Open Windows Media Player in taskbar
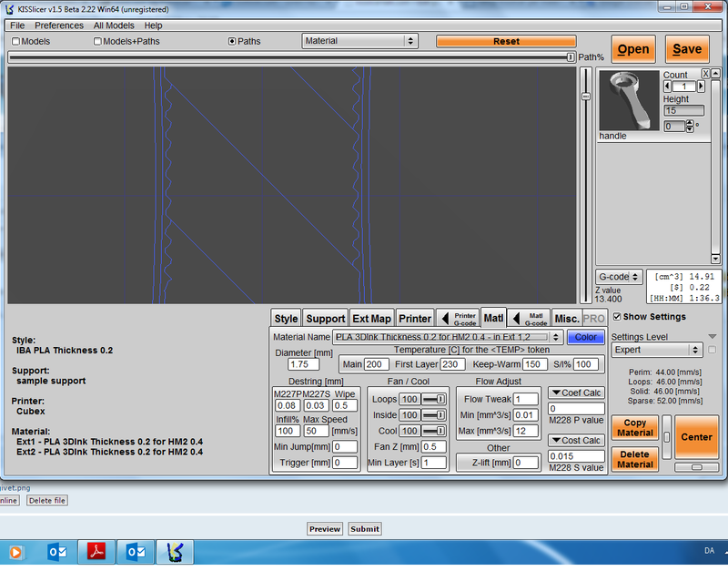Screen dimensions: 728x571 (15, 552)
